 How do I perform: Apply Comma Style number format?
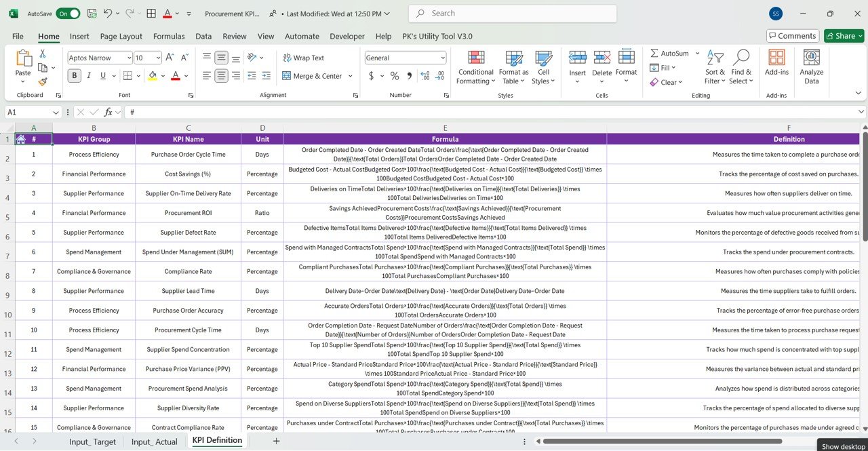410,76
